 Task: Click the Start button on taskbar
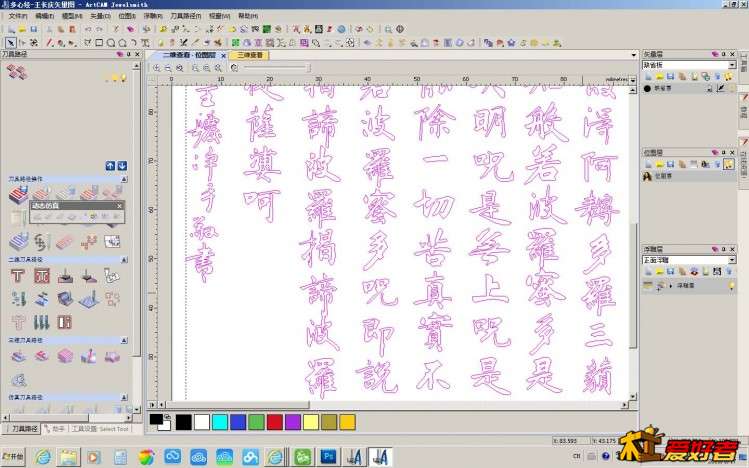[x=13, y=457]
